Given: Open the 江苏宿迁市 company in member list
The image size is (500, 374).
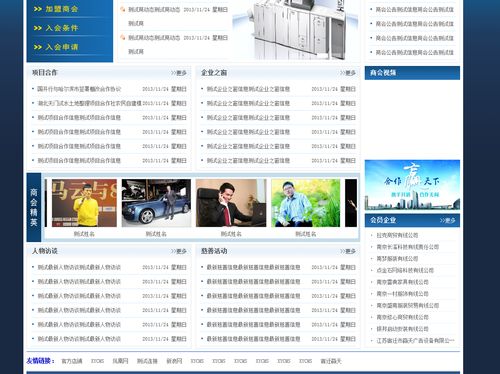Looking at the screenshot, I should tap(415, 341).
